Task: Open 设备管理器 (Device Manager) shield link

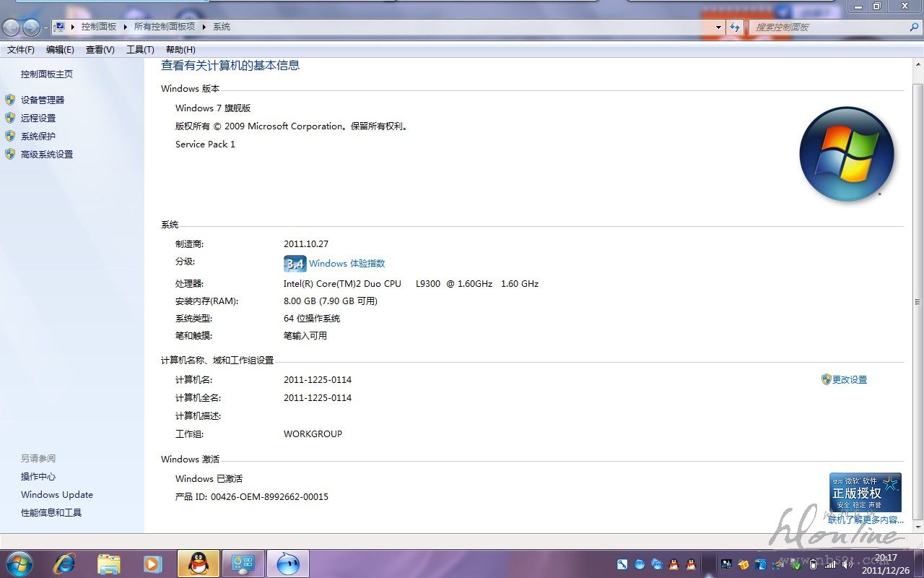Action: pos(42,100)
